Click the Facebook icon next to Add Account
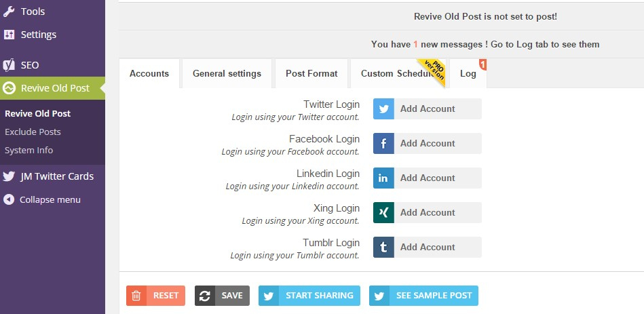This screenshot has height=314, width=644. tap(383, 143)
